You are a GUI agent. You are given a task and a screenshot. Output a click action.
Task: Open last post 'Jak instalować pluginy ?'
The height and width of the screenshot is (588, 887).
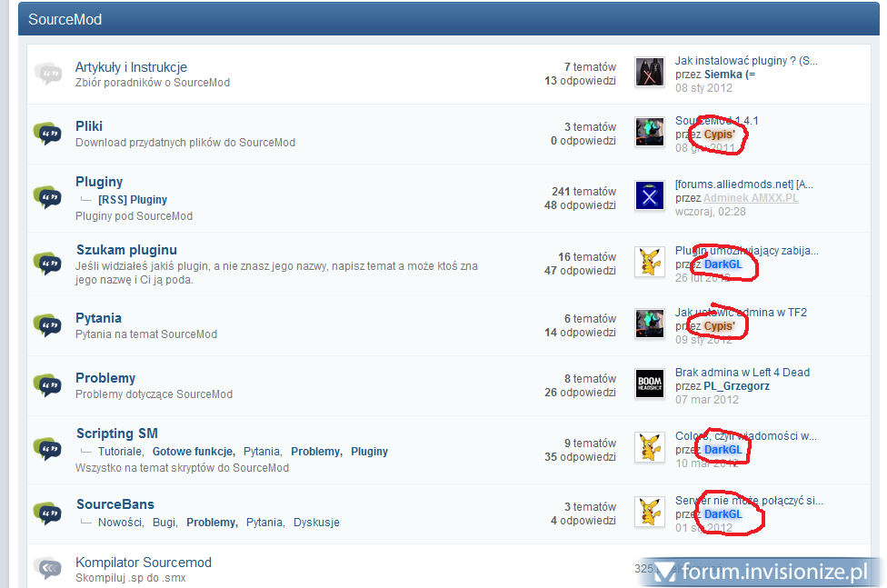(746, 61)
